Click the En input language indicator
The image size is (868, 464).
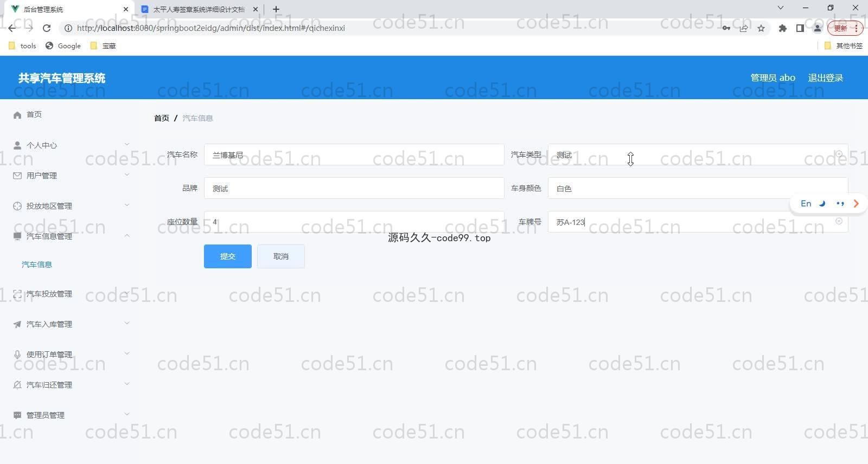click(806, 204)
